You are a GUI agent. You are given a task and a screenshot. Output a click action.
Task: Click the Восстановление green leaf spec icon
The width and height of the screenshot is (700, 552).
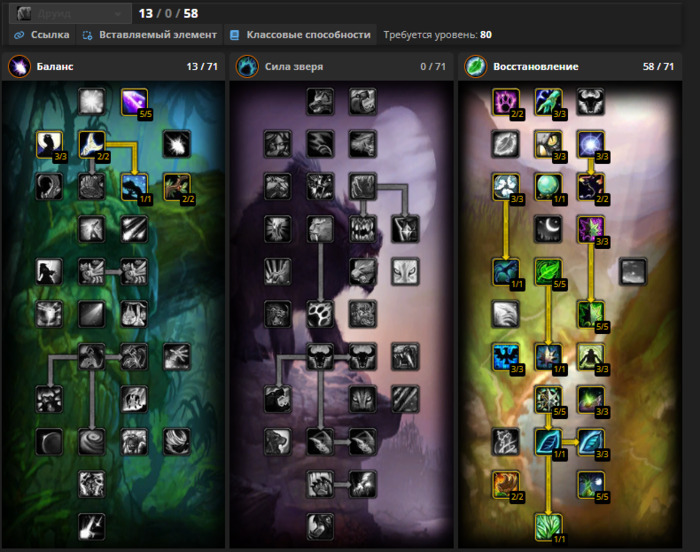point(475,67)
